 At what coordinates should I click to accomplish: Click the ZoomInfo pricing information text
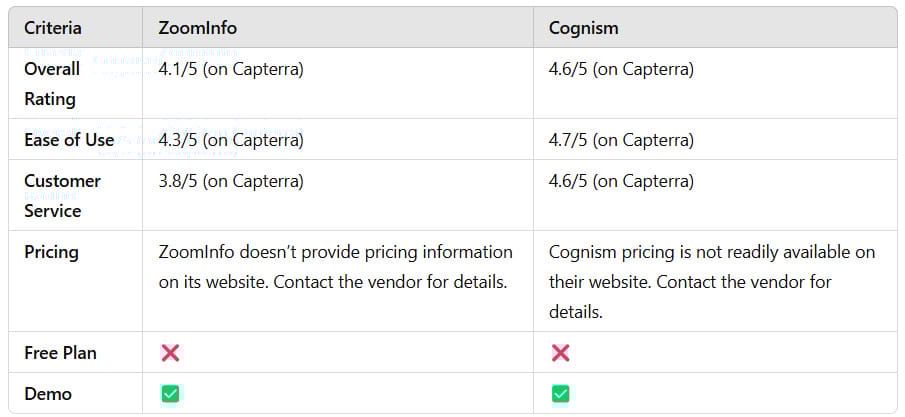pos(335,267)
